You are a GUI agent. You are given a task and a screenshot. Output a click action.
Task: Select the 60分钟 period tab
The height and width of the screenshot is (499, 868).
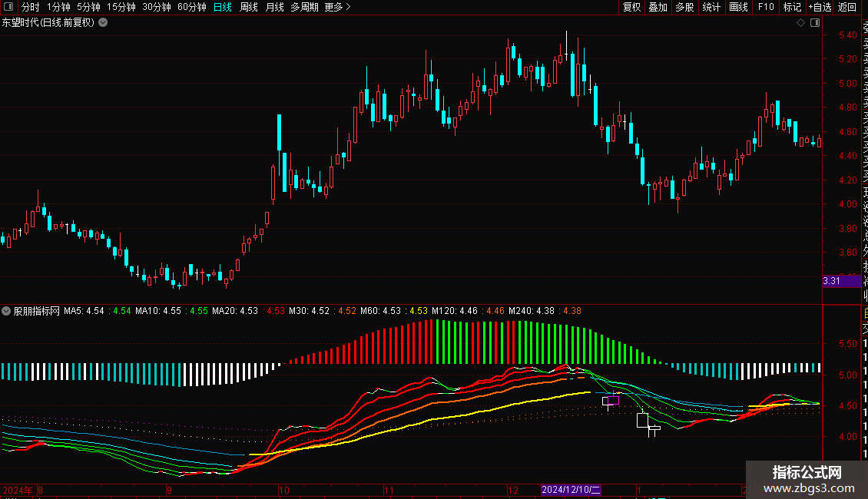point(192,7)
